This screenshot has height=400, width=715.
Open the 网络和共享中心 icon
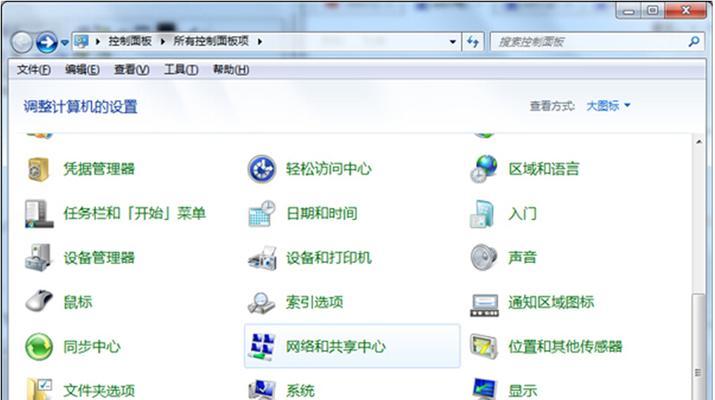[x=262, y=347]
